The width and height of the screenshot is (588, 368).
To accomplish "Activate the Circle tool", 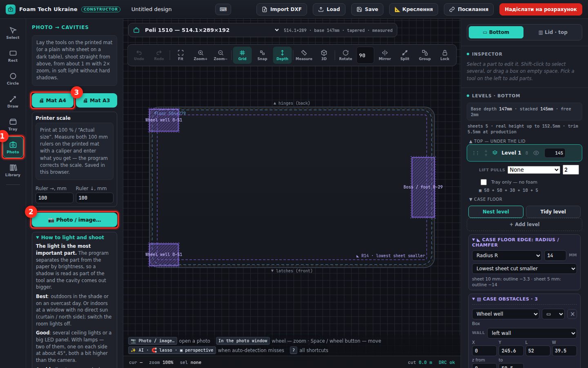I will coord(13,79).
